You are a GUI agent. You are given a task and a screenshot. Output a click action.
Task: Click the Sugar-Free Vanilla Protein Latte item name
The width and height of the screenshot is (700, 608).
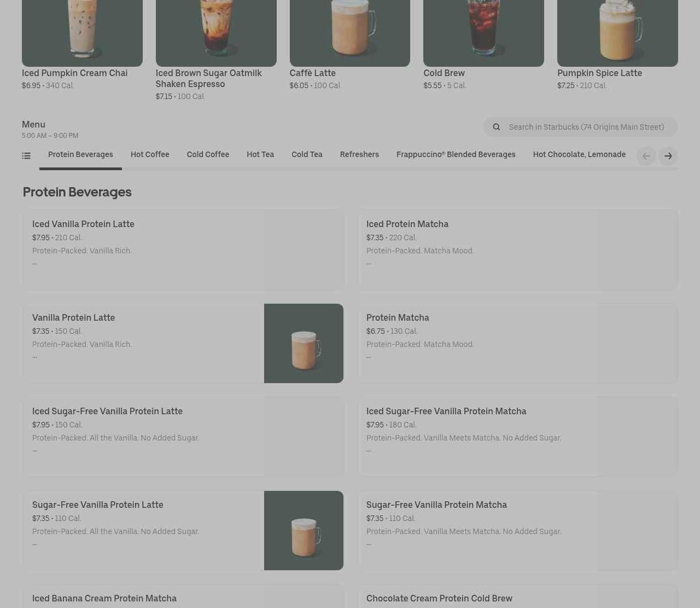coord(98,505)
